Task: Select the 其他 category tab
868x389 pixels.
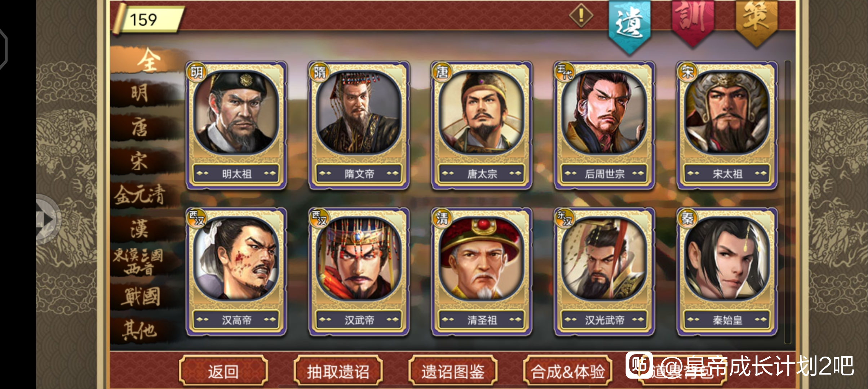Action: point(140,330)
